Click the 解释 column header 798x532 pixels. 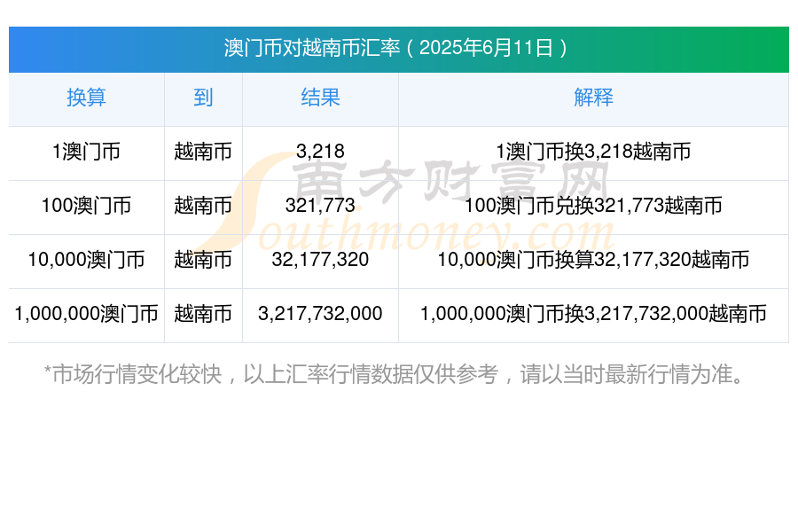tap(593, 98)
